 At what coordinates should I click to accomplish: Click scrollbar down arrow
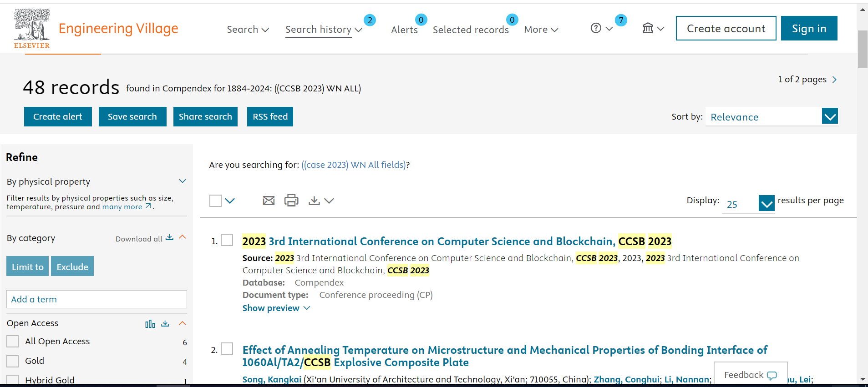863,379
